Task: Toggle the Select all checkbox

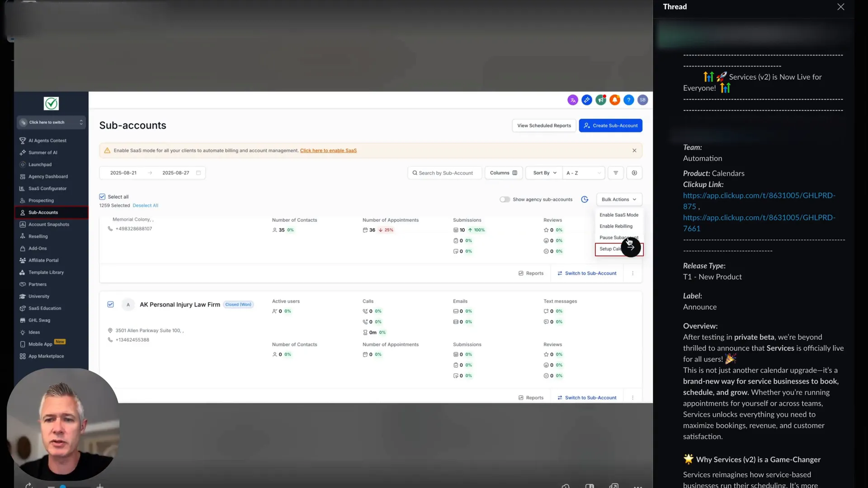Action: 102,197
